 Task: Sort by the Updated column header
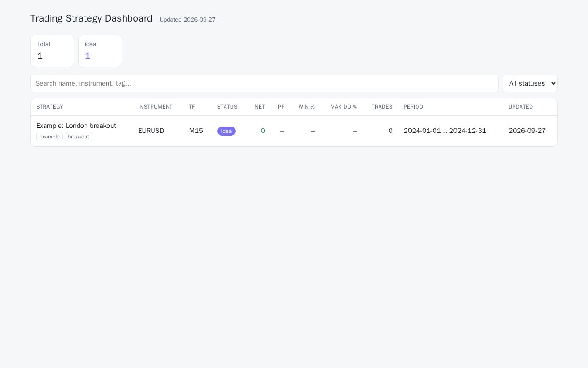[x=521, y=107]
